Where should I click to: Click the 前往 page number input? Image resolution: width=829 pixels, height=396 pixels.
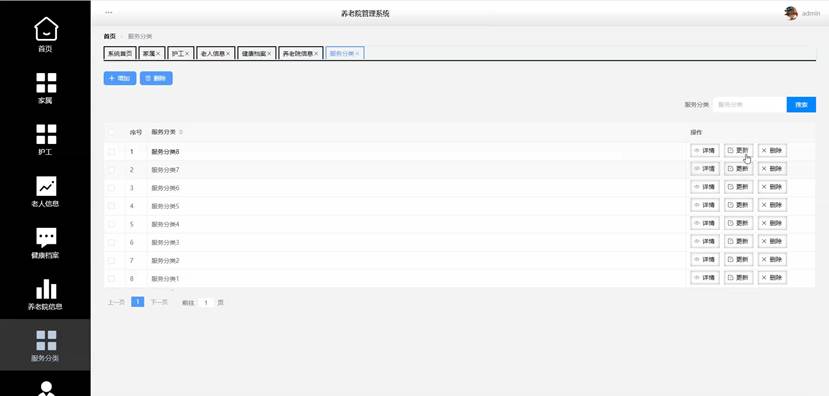206,303
